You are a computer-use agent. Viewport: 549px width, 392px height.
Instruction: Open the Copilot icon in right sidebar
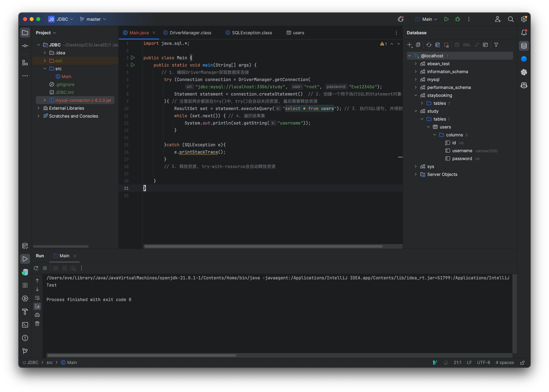click(x=524, y=85)
